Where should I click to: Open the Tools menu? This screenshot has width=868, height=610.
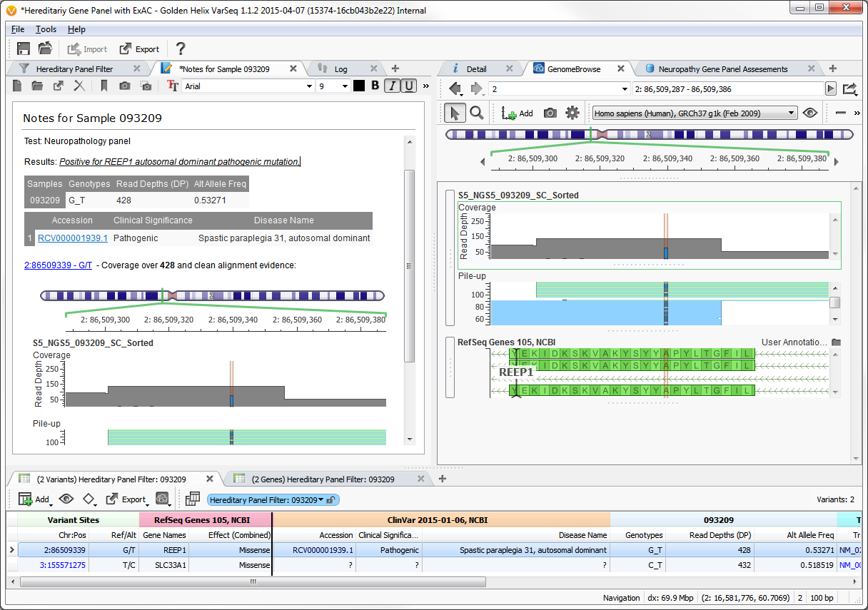[x=46, y=29]
